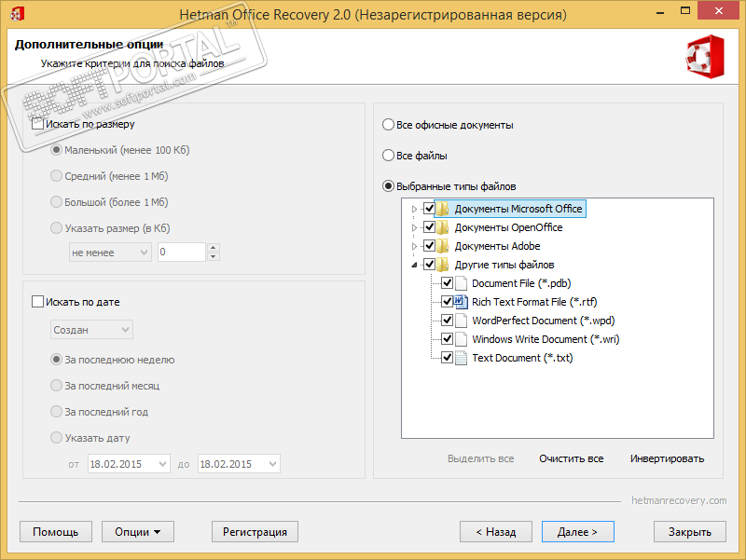Expand the Документы Adobe tree node

(414, 246)
